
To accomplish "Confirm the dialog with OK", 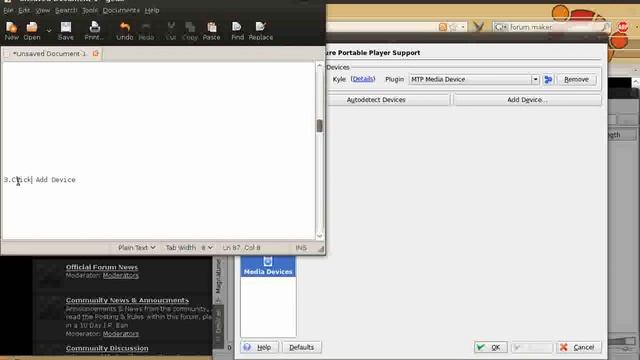I will click(x=491, y=347).
